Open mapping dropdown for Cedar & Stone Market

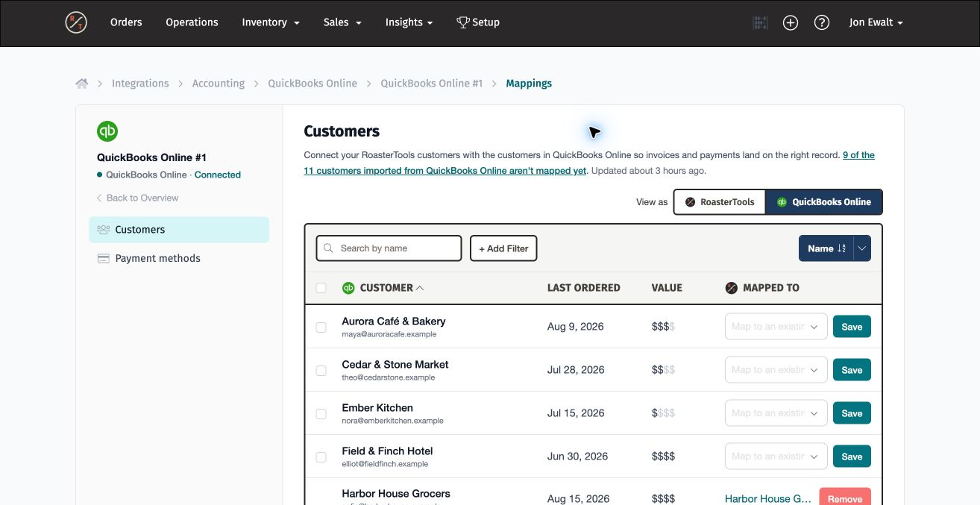click(776, 370)
